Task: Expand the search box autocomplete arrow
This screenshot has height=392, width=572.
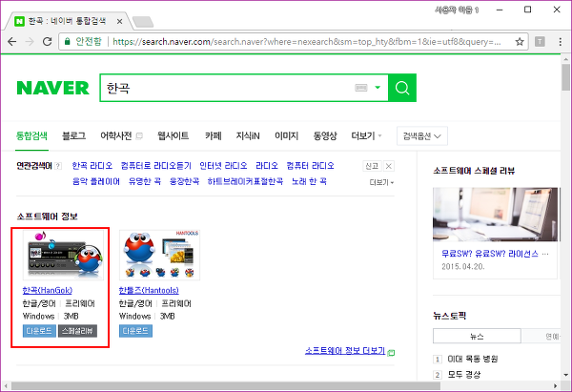Action: (x=378, y=88)
